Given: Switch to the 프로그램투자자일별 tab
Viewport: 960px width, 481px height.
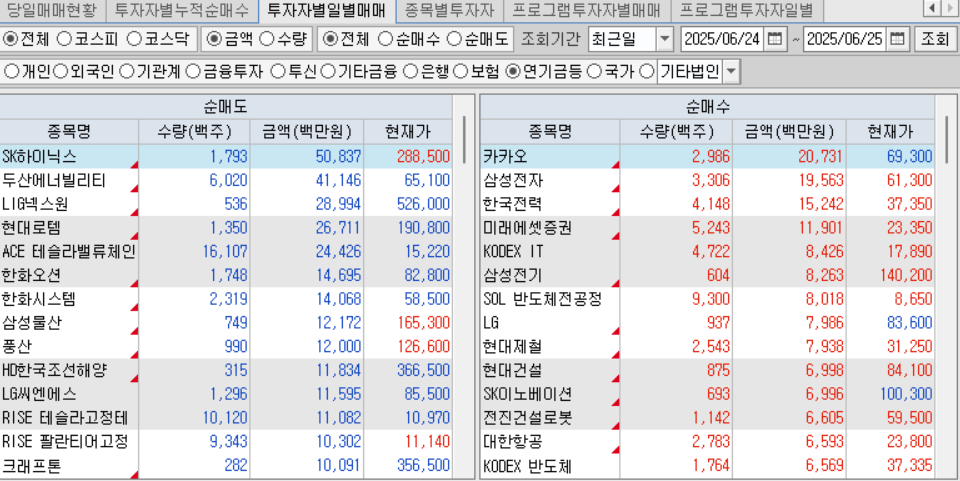Looking at the screenshot, I should tap(746, 10).
